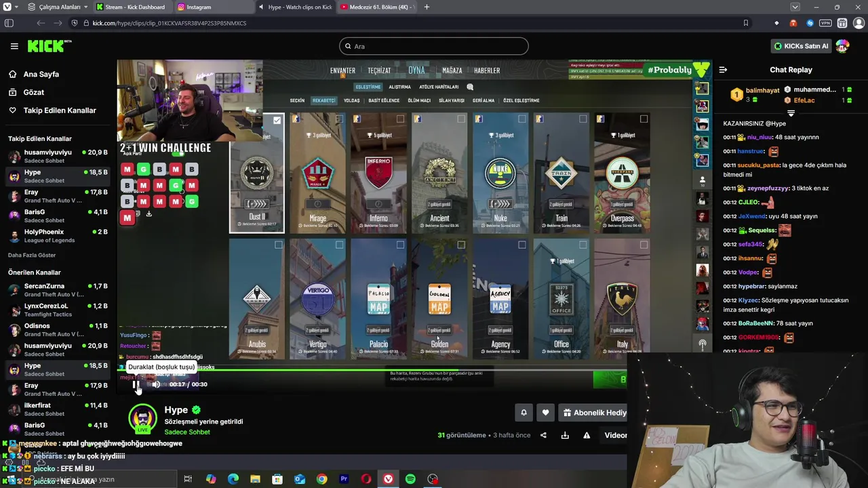Select the Hype - Watch clips tab
This screenshot has height=488, width=868.
click(x=295, y=7)
